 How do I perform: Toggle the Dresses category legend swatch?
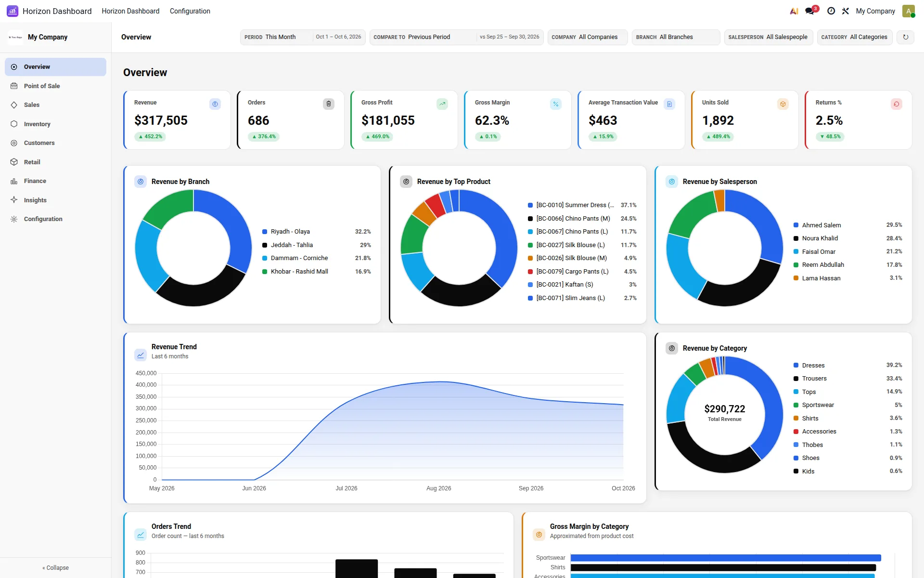796,366
